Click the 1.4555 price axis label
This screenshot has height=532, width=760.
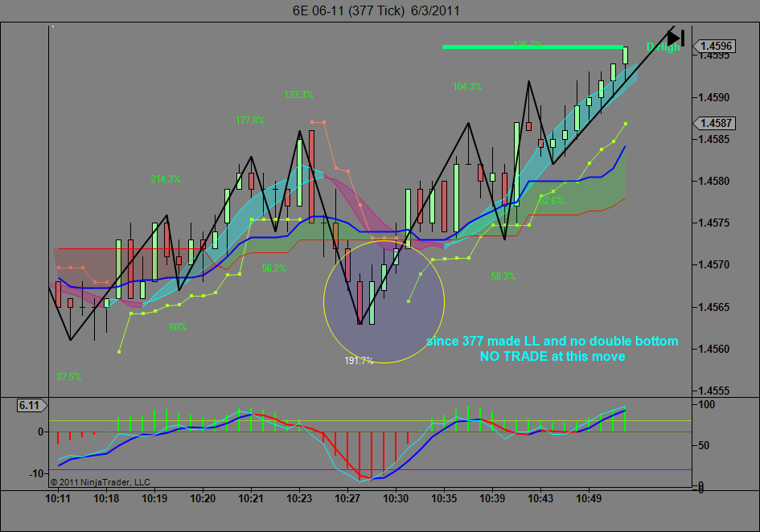click(713, 391)
